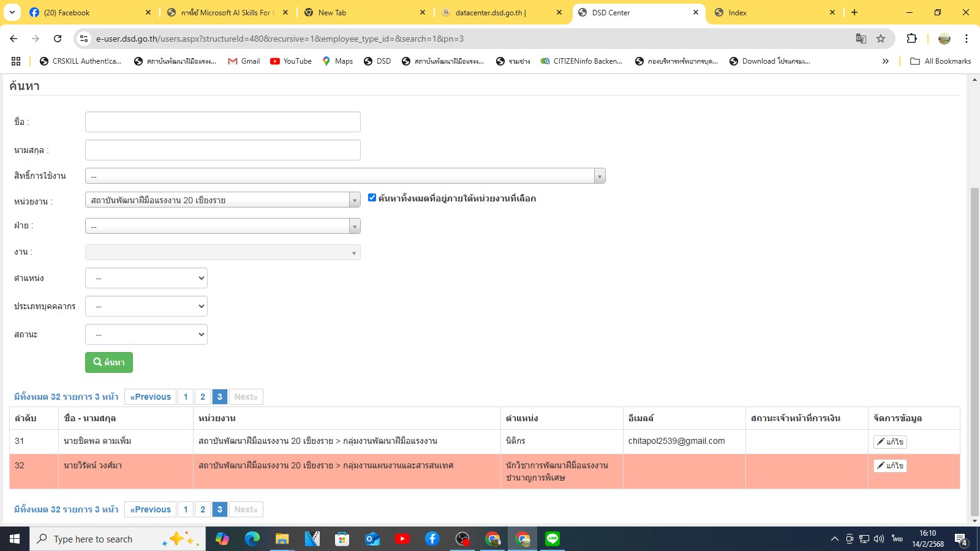Go to page 2 in bottom pagination
This screenshot has width=980, height=551.
click(x=203, y=509)
